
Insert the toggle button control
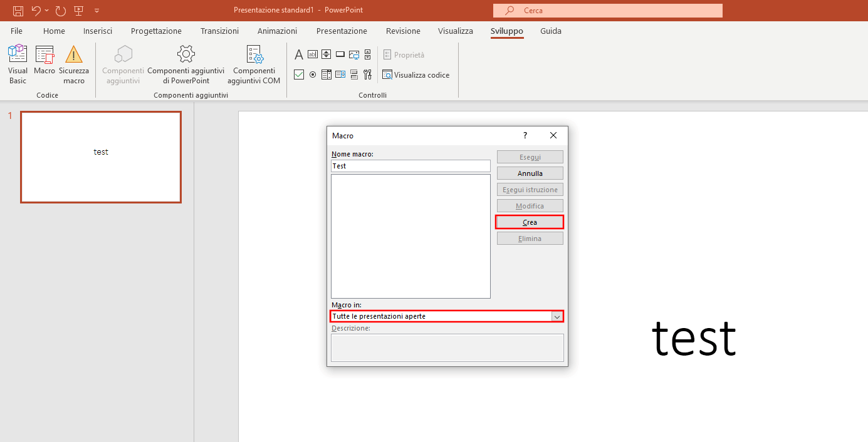click(354, 75)
